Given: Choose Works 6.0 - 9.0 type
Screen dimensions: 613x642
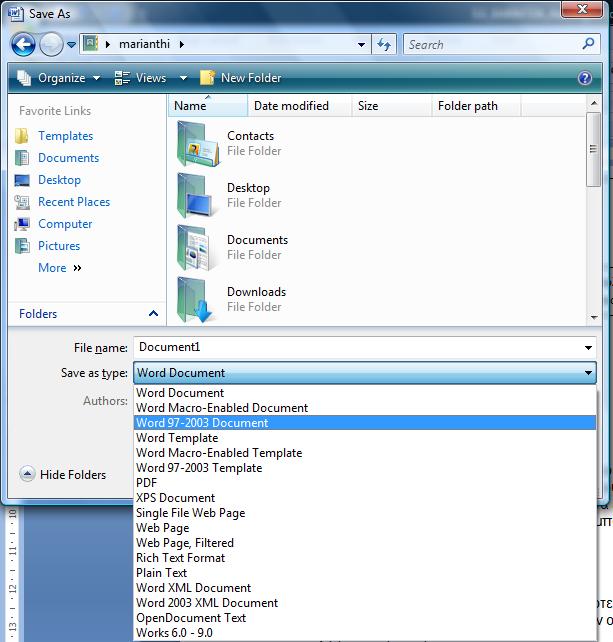Looking at the screenshot, I should 364,633.
